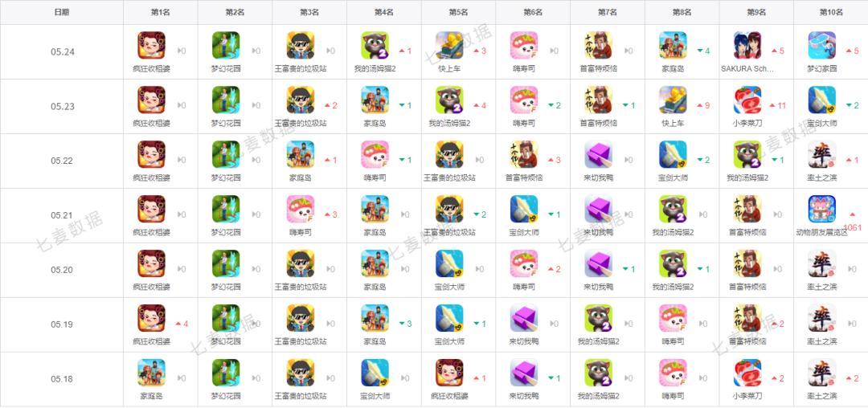
Task: Open the 梦幻花园 app icon for 05.23
Action: click(226, 100)
